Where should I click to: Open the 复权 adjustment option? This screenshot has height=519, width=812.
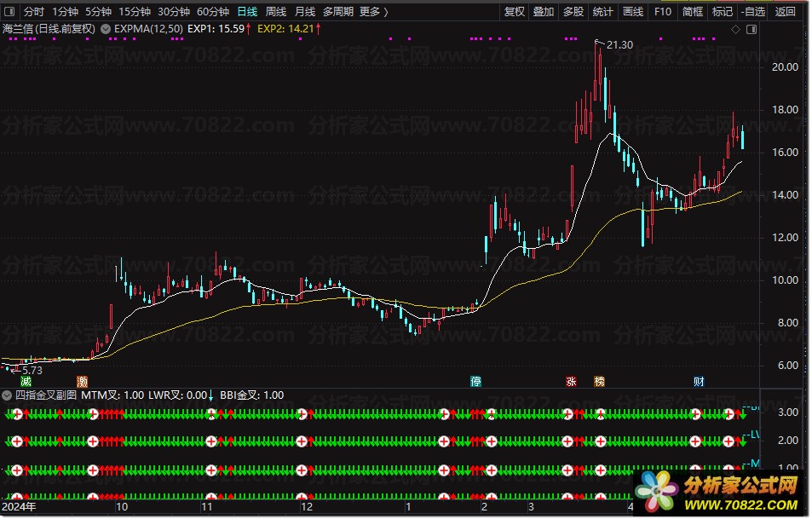(x=515, y=11)
